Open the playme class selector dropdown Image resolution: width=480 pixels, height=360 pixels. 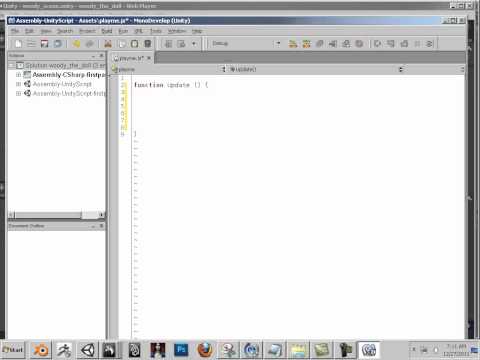(169, 69)
